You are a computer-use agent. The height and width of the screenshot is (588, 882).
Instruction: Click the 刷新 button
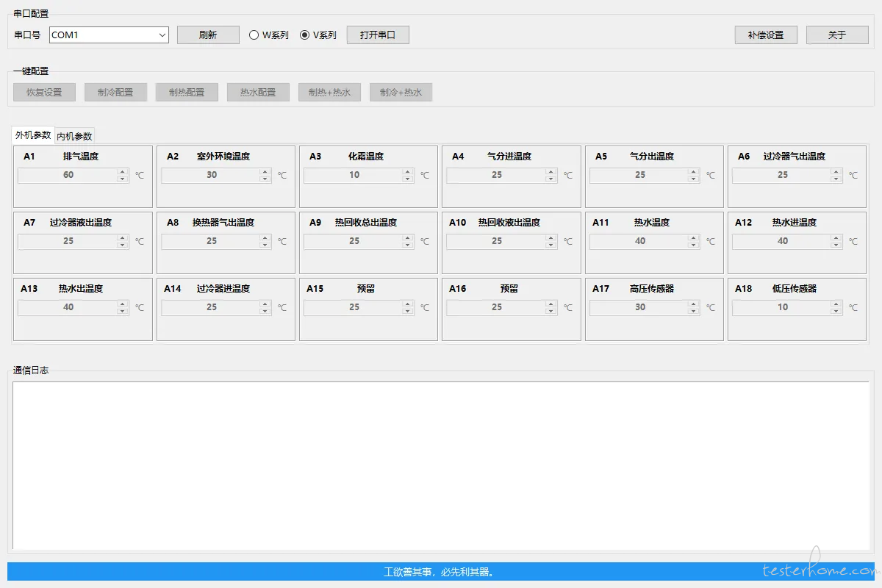208,35
